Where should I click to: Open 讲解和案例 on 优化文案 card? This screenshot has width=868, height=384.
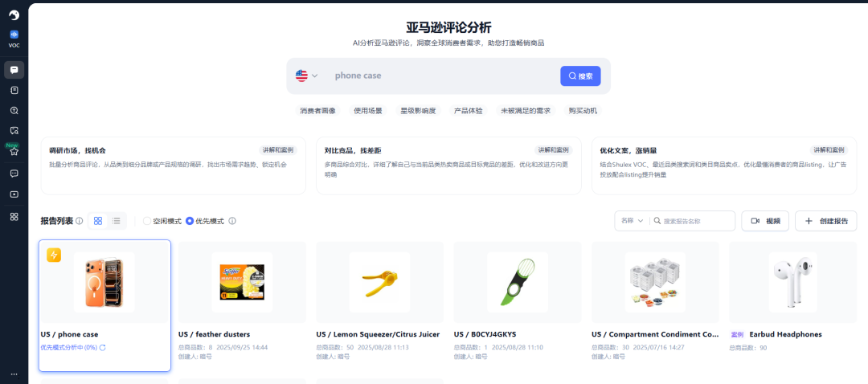[829, 150]
